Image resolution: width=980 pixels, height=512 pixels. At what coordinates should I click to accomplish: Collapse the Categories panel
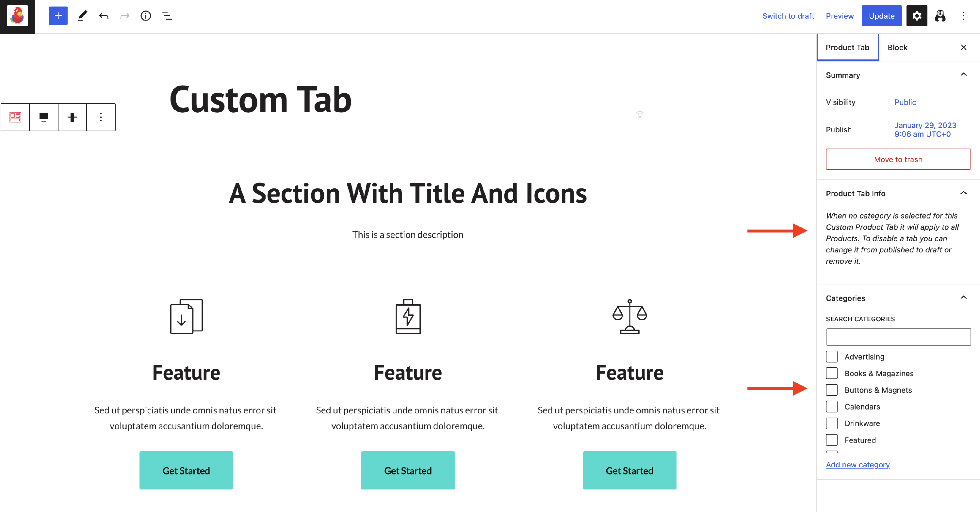963,298
